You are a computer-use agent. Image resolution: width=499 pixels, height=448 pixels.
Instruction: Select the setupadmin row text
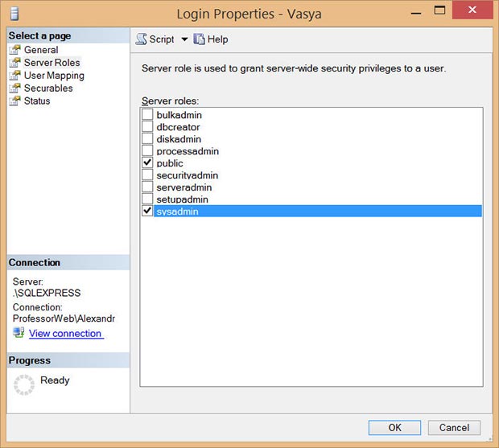pos(183,199)
